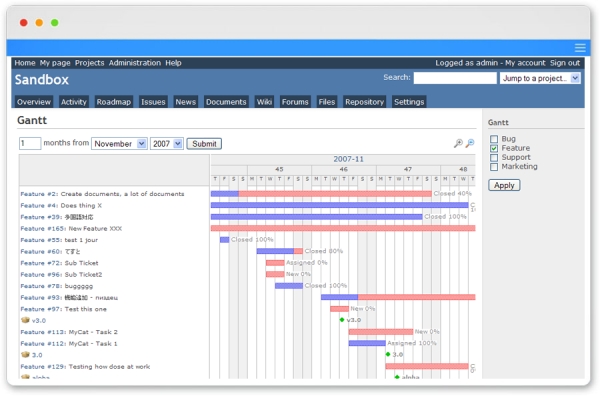Go to the News tab
The height and width of the screenshot is (396, 600).
186,102
